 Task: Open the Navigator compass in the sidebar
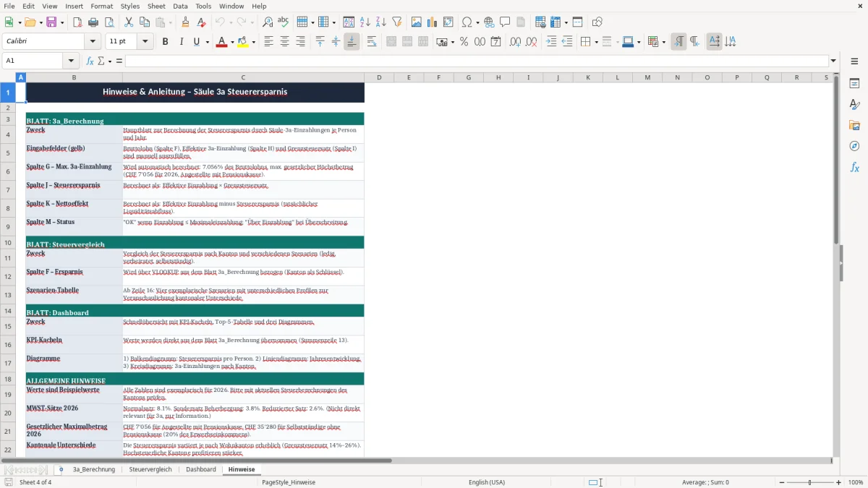pyautogui.click(x=854, y=146)
